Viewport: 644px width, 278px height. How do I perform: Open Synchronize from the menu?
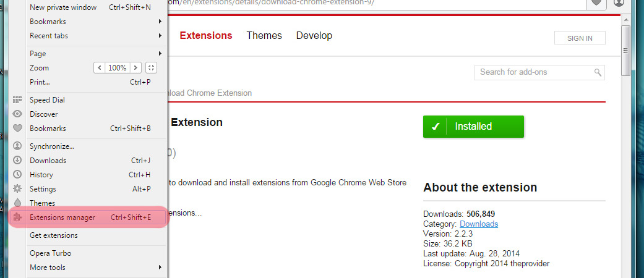click(x=52, y=146)
